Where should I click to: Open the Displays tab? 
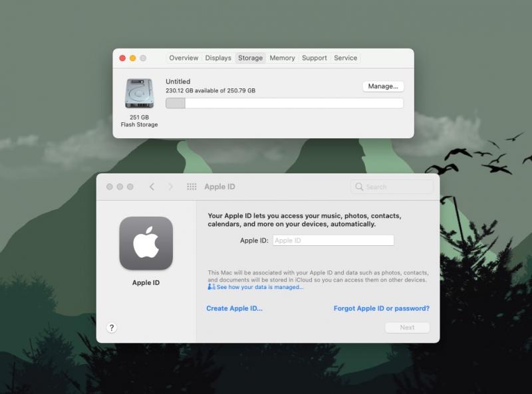point(218,58)
